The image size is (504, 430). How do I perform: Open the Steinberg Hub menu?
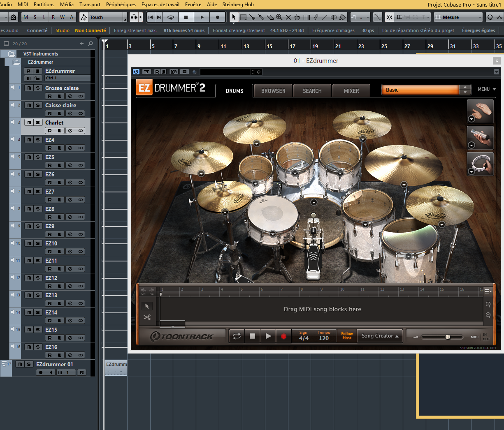(238, 5)
